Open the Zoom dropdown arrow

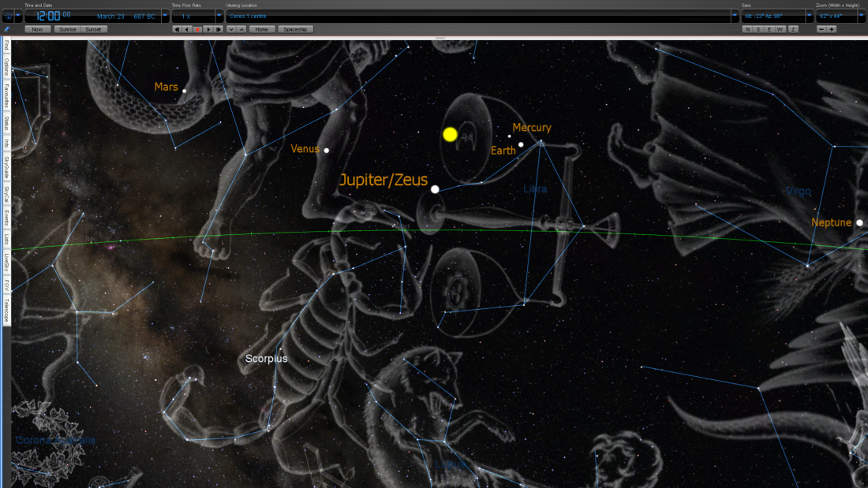(862, 17)
